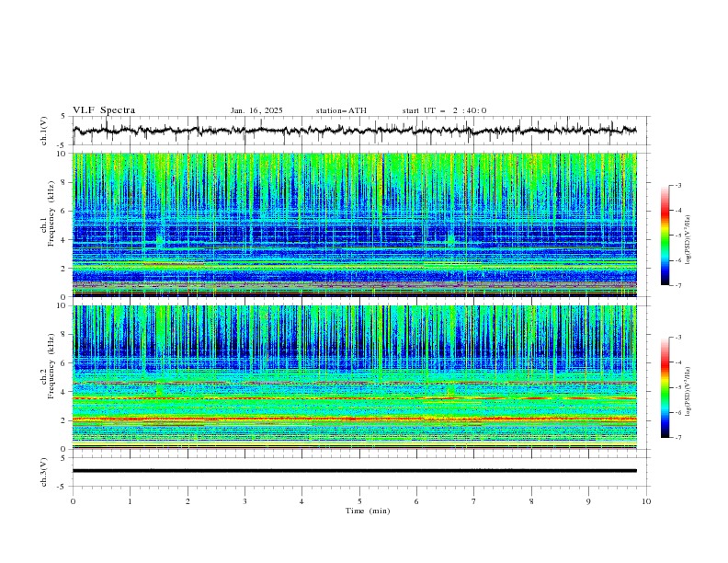Click the ch.2 spectrogram color scale bar
728x563 pixels.
tap(665, 387)
